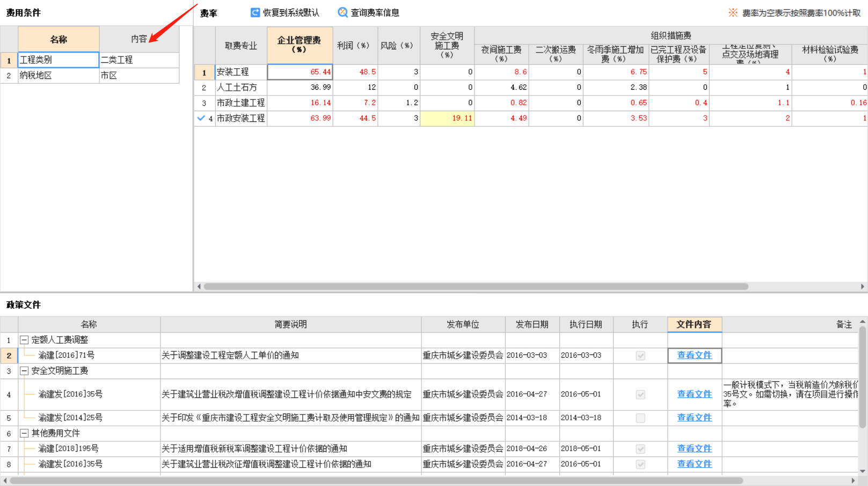Click the 夜间施工费(%) column header
Image resolution: width=868 pixels, height=486 pixels.
pos(502,54)
